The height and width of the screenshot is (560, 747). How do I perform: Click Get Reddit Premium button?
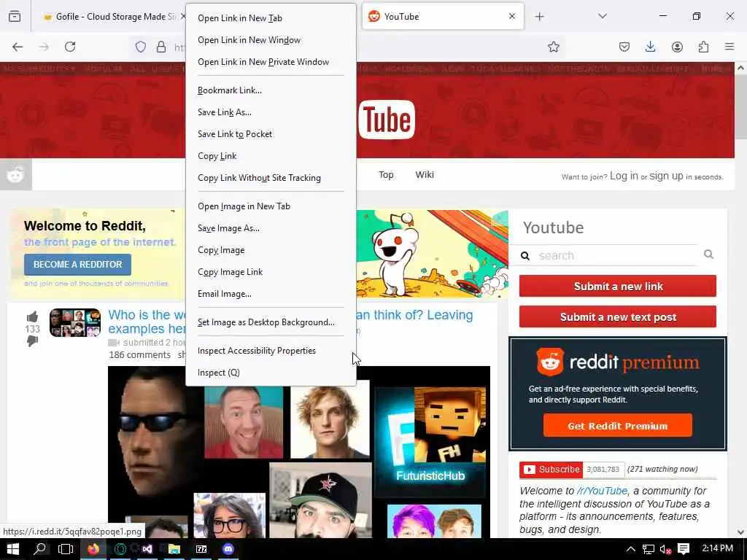(x=617, y=426)
